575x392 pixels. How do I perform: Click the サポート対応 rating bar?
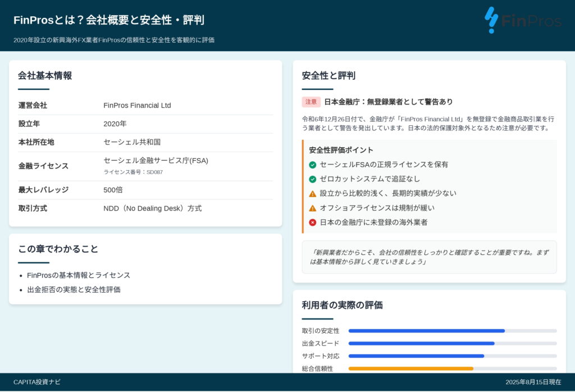point(453,355)
